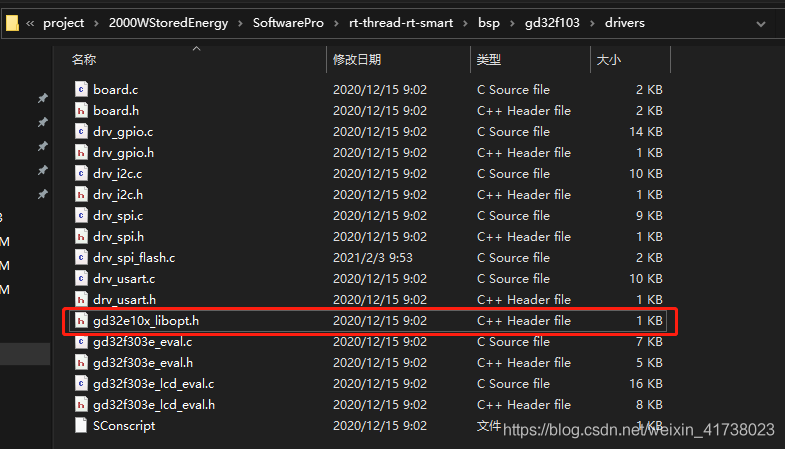Select gd32f303e_eval.h in the file list
The image size is (785, 449).
click(x=143, y=362)
